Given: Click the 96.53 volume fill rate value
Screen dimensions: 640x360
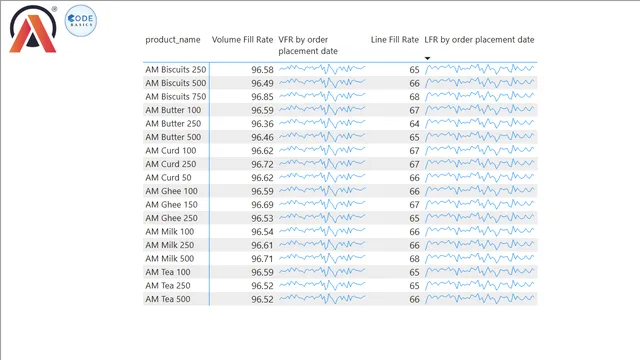Looking at the screenshot, I should pyautogui.click(x=262, y=218).
